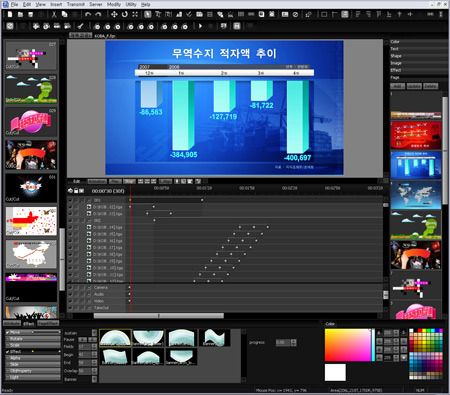The width and height of the screenshot is (450, 395).
Task: Select the Move four-arrow tool
Action: tap(114, 14)
